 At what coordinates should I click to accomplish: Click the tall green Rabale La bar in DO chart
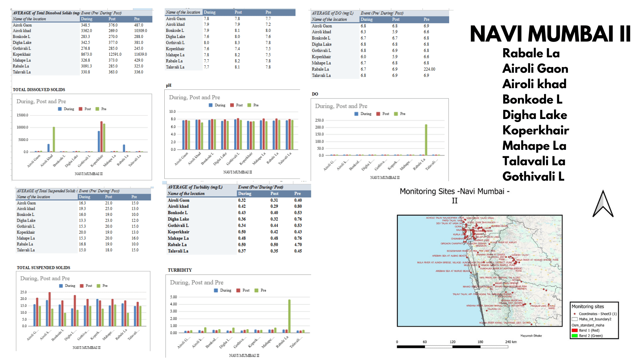pos(426,140)
